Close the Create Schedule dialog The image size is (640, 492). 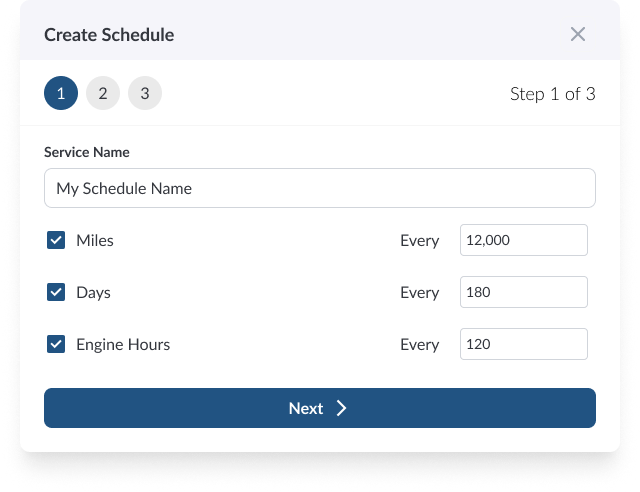tap(577, 34)
